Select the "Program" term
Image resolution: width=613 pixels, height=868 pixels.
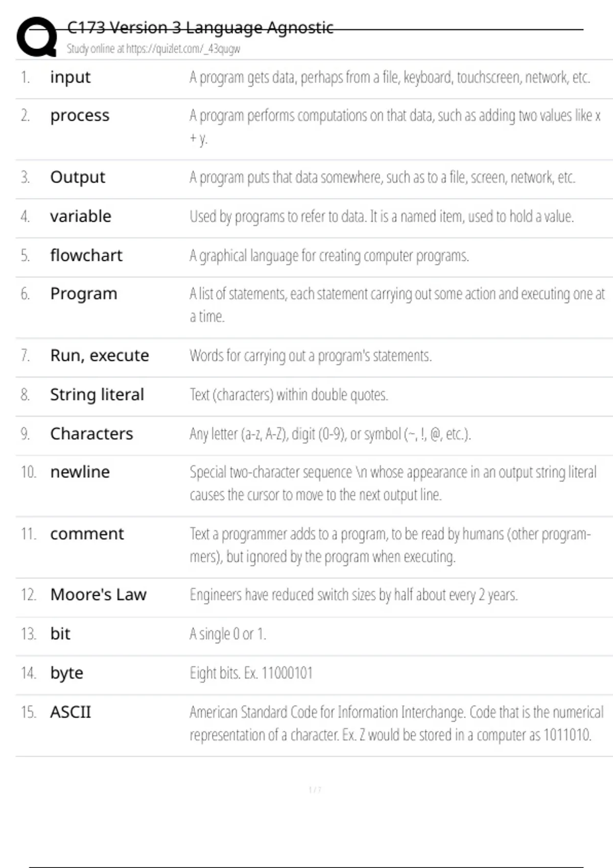pos(84,294)
